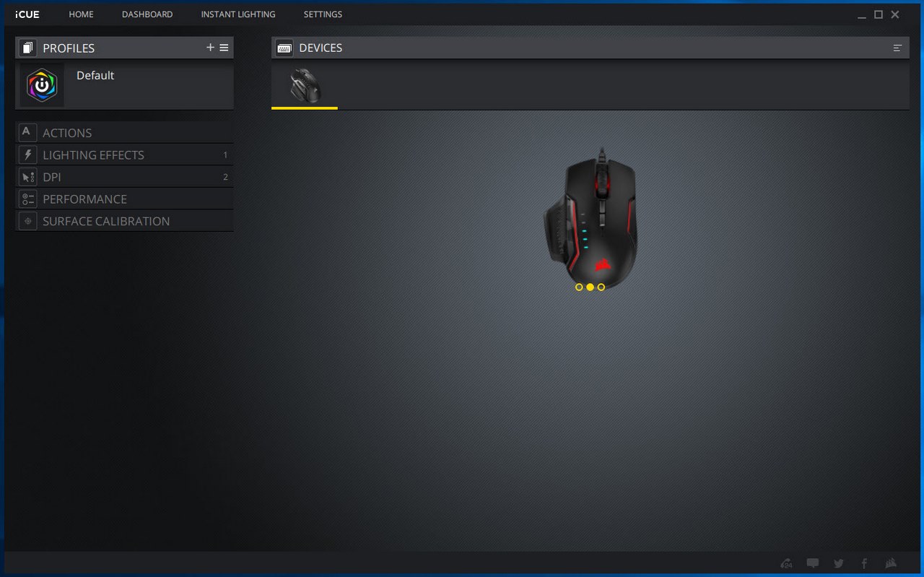Open the 24/7 support icon
This screenshot has width=924, height=577.
787,563
